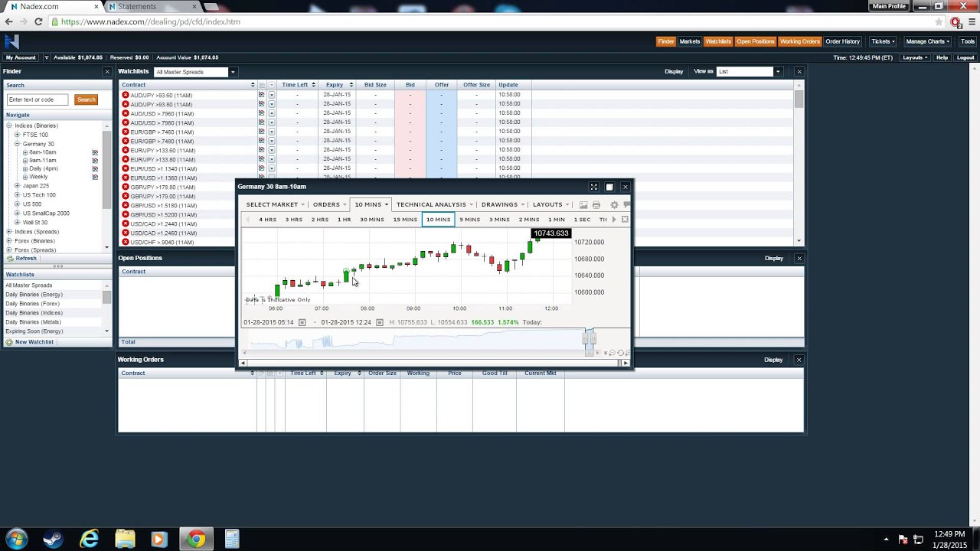This screenshot has height=551, width=980.
Task: Remove USD/CHF >.9040 (11AM) from watchlist
Action: [x=126, y=242]
